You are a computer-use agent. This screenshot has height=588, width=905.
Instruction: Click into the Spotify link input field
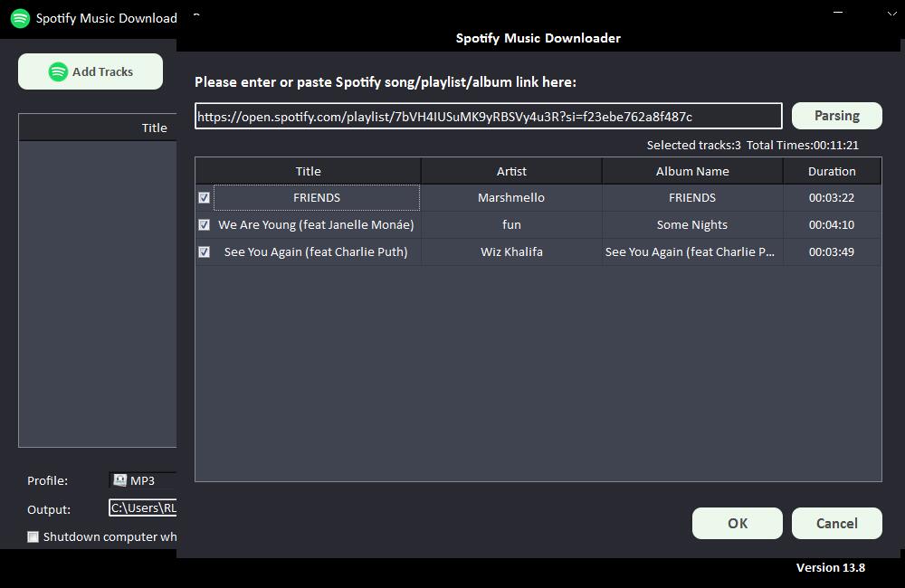(x=488, y=116)
